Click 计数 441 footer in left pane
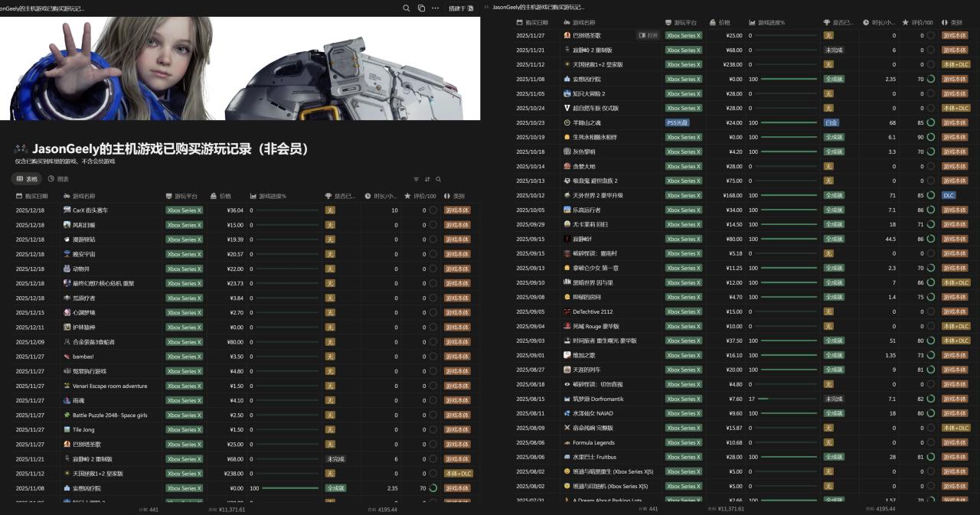The image size is (980, 515). click(x=149, y=509)
